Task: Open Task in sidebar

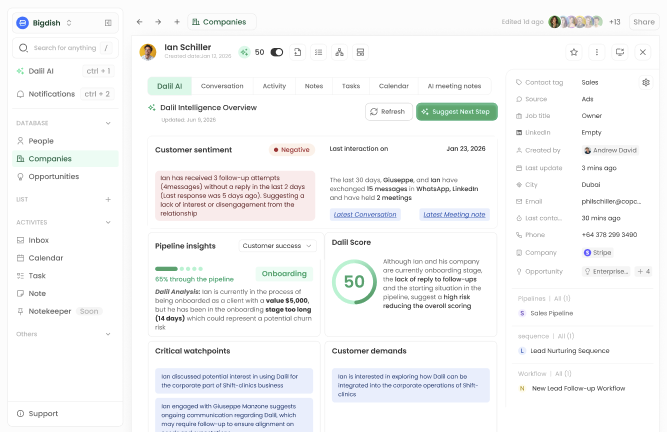Action: [65, 276]
